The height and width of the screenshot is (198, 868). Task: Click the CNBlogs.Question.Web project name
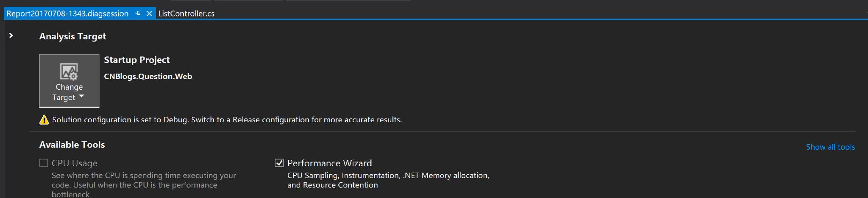tap(148, 77)
